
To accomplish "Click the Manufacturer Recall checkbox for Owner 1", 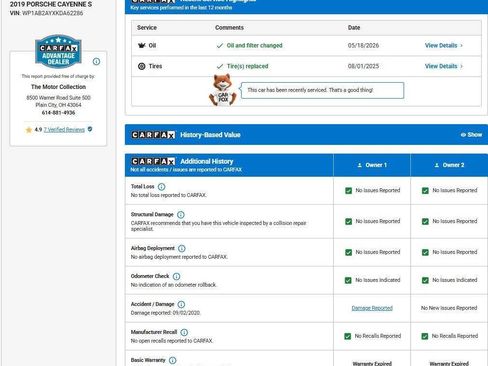I will pos(348,336).
